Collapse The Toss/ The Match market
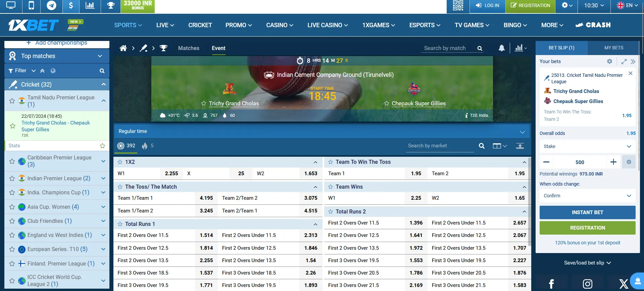 (x=315, y=187)
